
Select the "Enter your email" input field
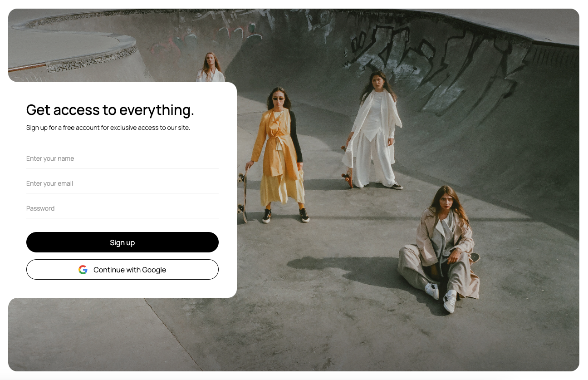coord(122,183)
